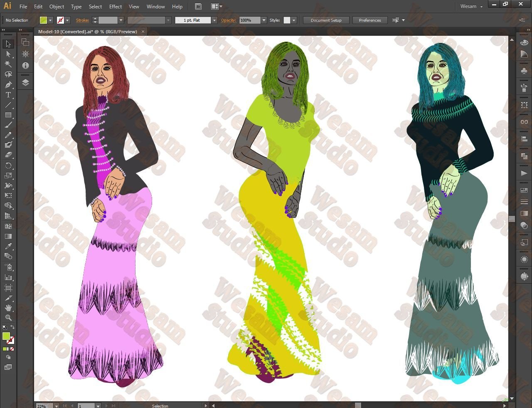This screenshot has width=532, height=408.
Task: Change the screen mode
Action: click(x=8, y=367)
